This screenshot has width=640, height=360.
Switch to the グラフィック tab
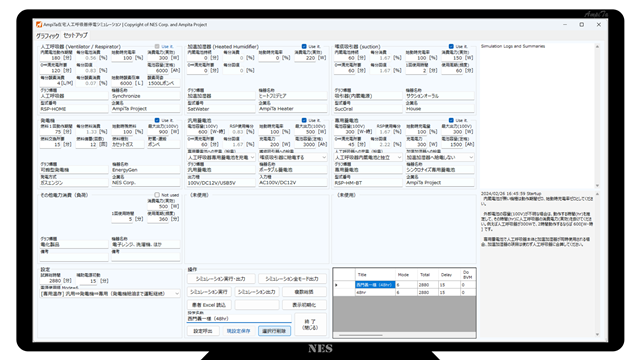point(48,36)
